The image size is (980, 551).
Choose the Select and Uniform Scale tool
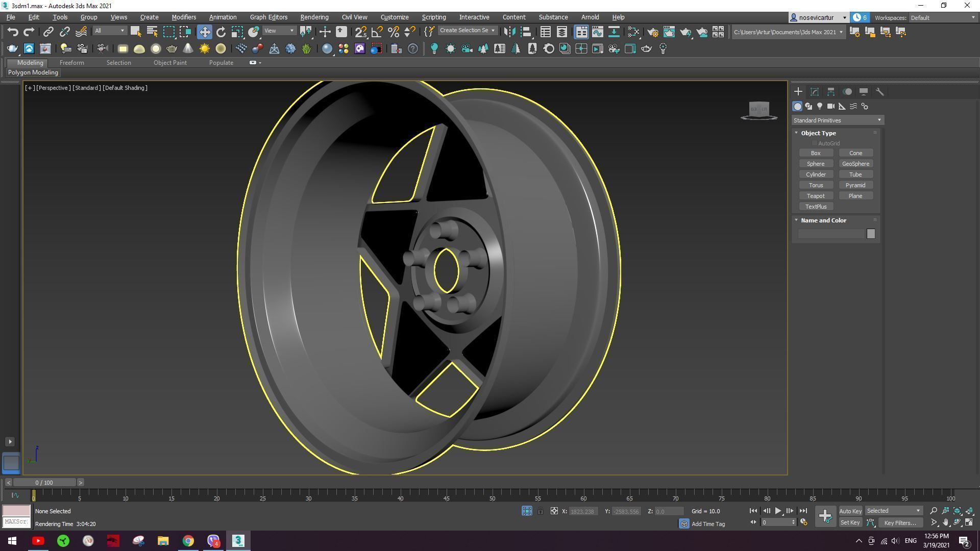237,32
